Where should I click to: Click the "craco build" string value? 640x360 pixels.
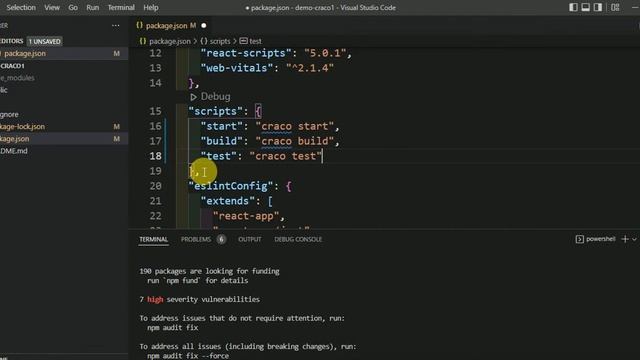295,141
